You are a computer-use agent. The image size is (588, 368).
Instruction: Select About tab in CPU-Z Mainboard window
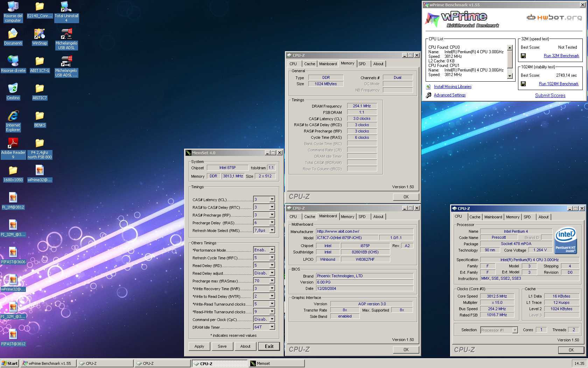378,217
